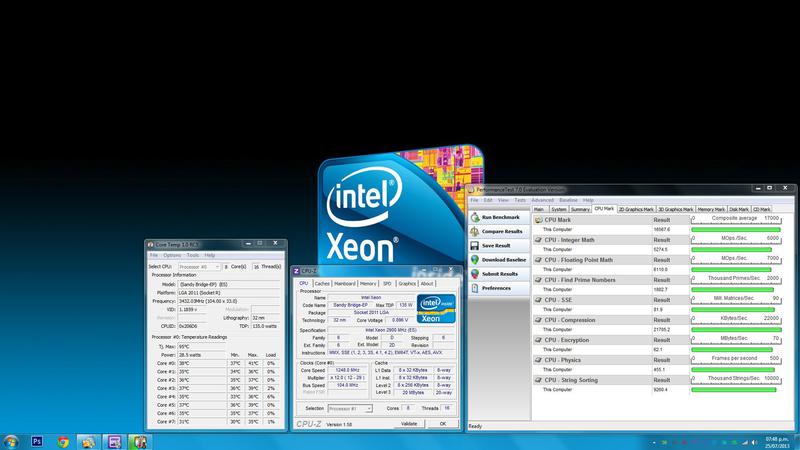Click the CPU-Z title bar Z icon
This screenshot has width=800, height=450.
coord(296,271)
